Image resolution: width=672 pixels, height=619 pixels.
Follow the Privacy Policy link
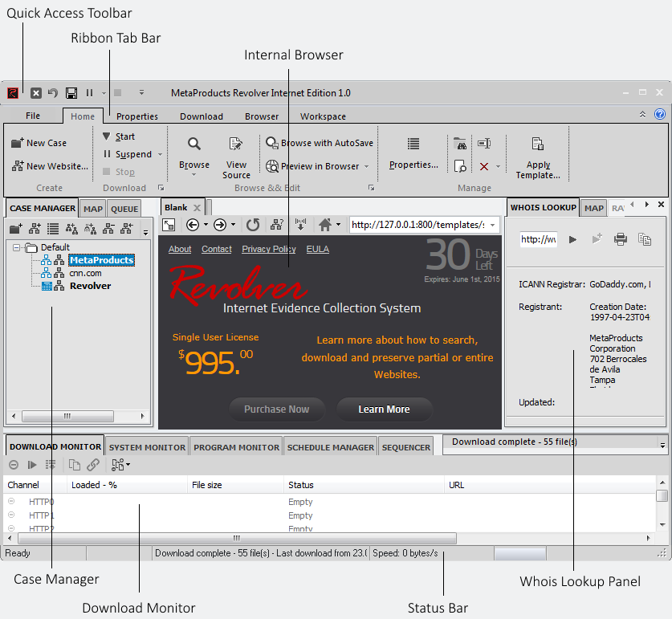[x=268, y=249]
